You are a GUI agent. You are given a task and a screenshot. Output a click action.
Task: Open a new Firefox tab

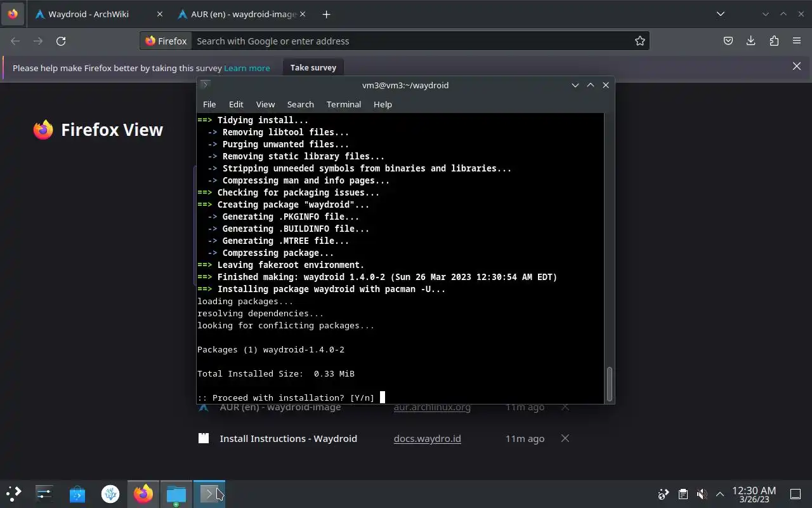pyautogui.click(x=326, y=14)
